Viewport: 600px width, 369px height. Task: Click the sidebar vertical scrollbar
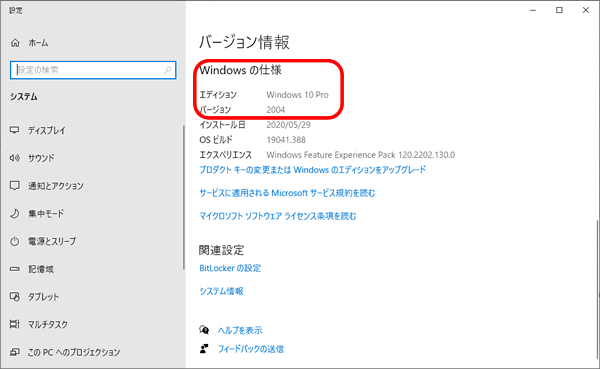coord(184,198)
